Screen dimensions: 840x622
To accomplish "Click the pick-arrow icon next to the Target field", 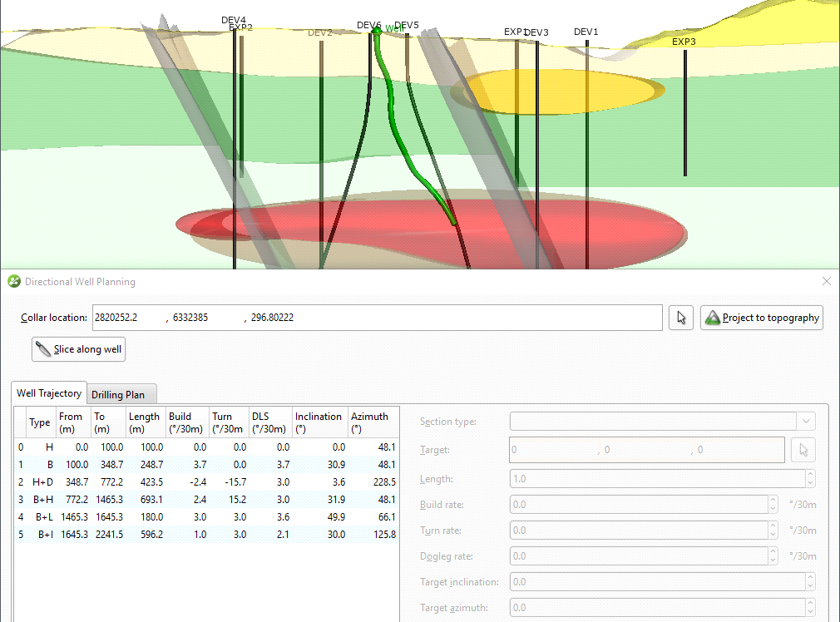I will (803, 449).
